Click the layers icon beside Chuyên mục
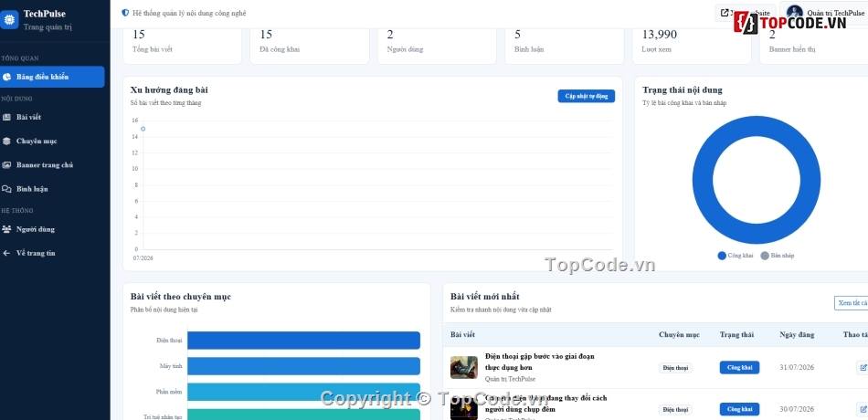The image size is (868, 420). coord(6,142)
